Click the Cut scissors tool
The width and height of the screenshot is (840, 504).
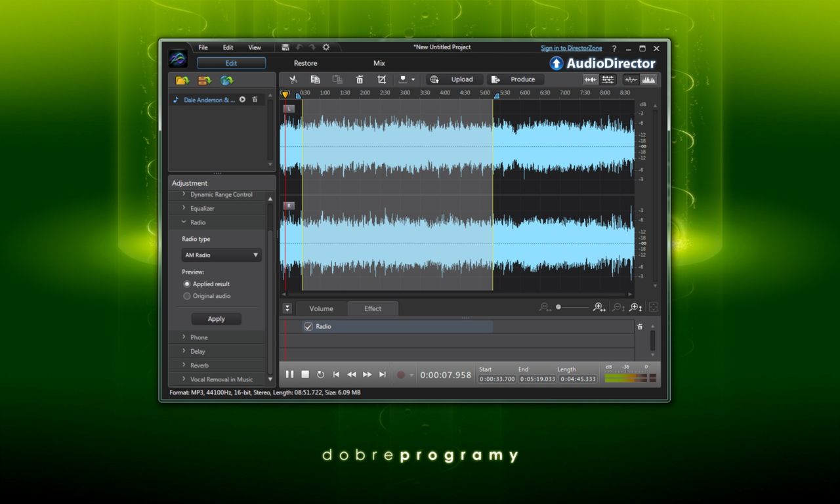pos(293,79)
